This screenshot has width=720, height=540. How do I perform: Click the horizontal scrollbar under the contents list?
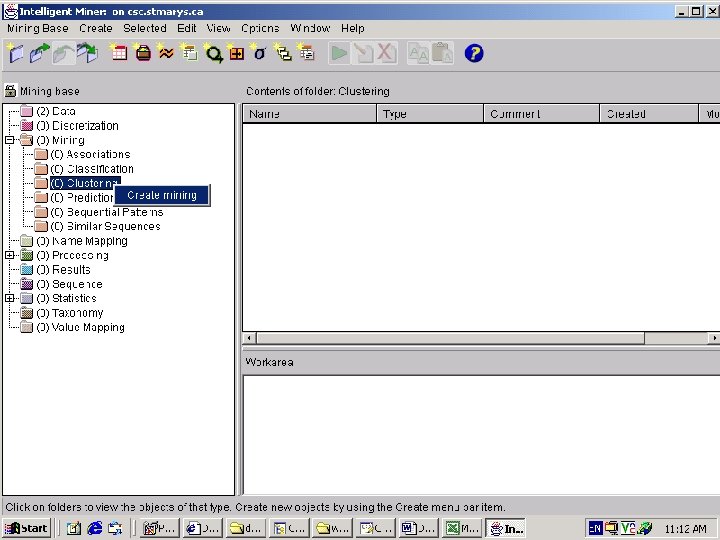[482, 338]
